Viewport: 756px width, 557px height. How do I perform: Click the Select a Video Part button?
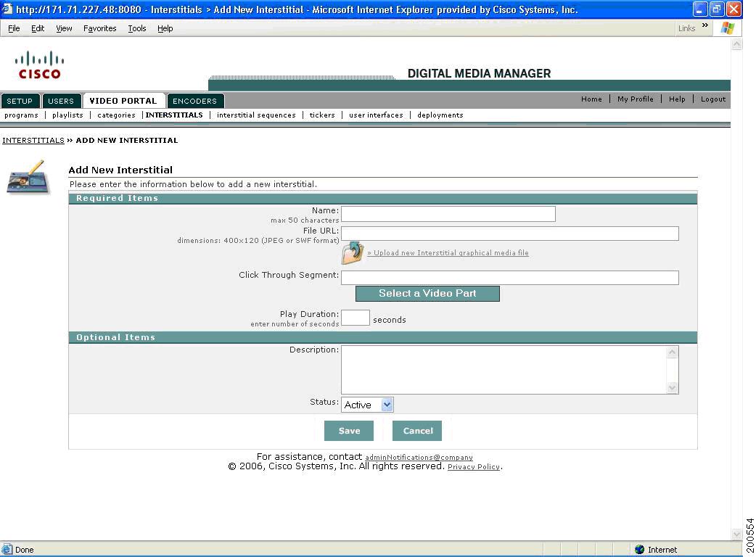coord(427,294)
